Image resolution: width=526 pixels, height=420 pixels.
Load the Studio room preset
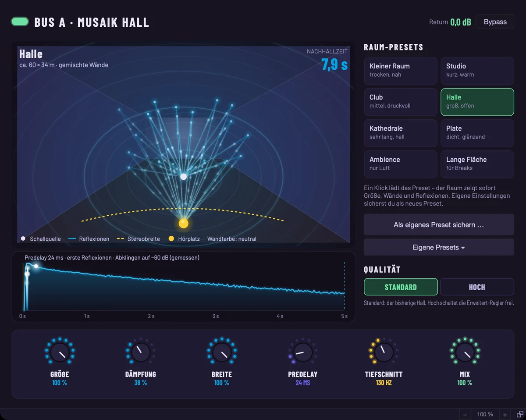pyautogui.click(x=477, y=71)
